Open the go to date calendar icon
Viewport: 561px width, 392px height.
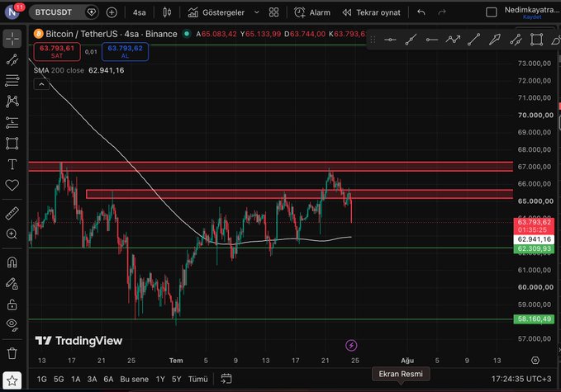pos(226,379)
